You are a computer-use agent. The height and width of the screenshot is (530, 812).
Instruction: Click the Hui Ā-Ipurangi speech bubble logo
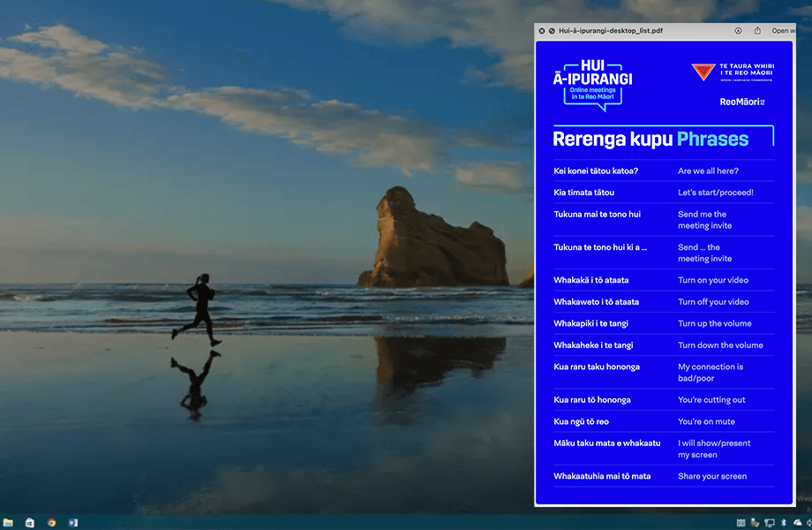pyautogui.click(x=592, y=84)
